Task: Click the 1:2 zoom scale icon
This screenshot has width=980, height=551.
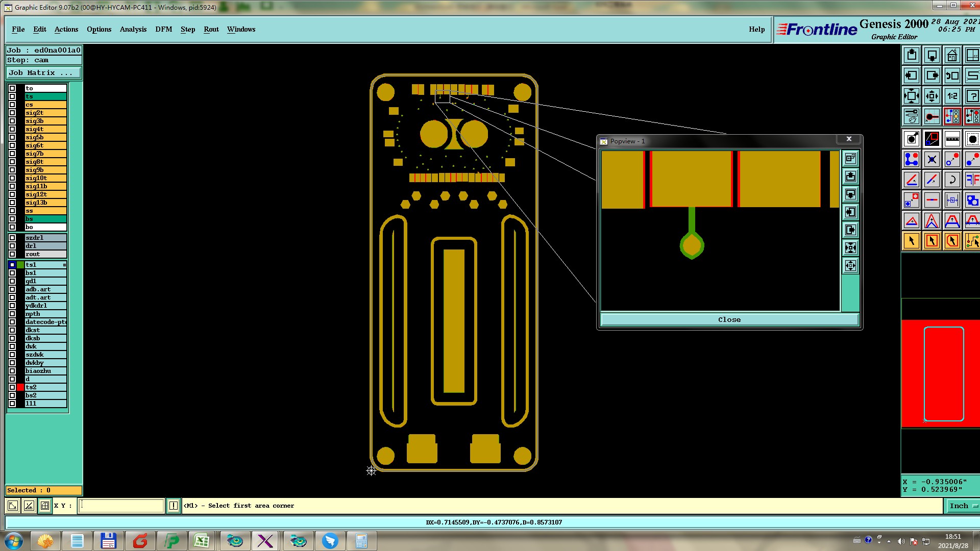Action: coord(952,96)
